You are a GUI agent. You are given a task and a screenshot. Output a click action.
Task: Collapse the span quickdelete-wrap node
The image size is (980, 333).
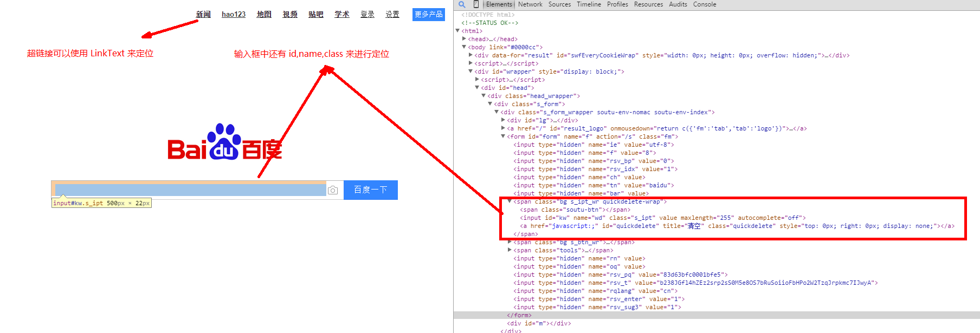point(510,201)
